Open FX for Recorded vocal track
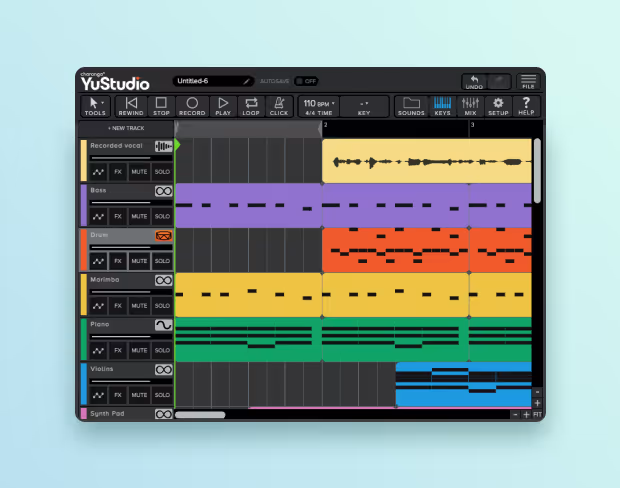620x488 pixels. point(118,172)
